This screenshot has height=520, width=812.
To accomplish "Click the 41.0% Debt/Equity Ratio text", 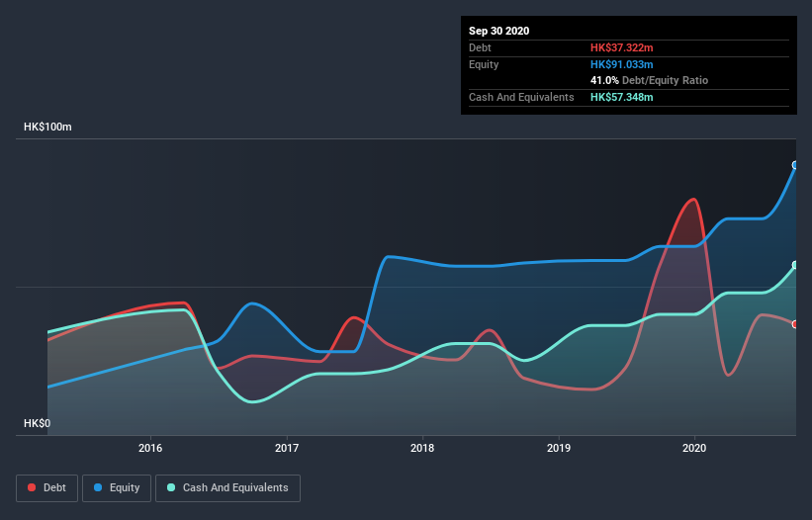I will (650, 80).
